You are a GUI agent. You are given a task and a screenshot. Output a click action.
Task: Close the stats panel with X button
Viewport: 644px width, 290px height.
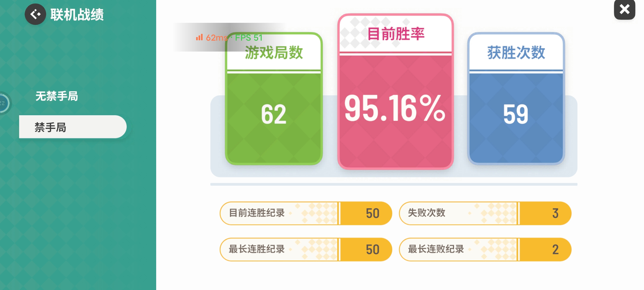point(624,10)
